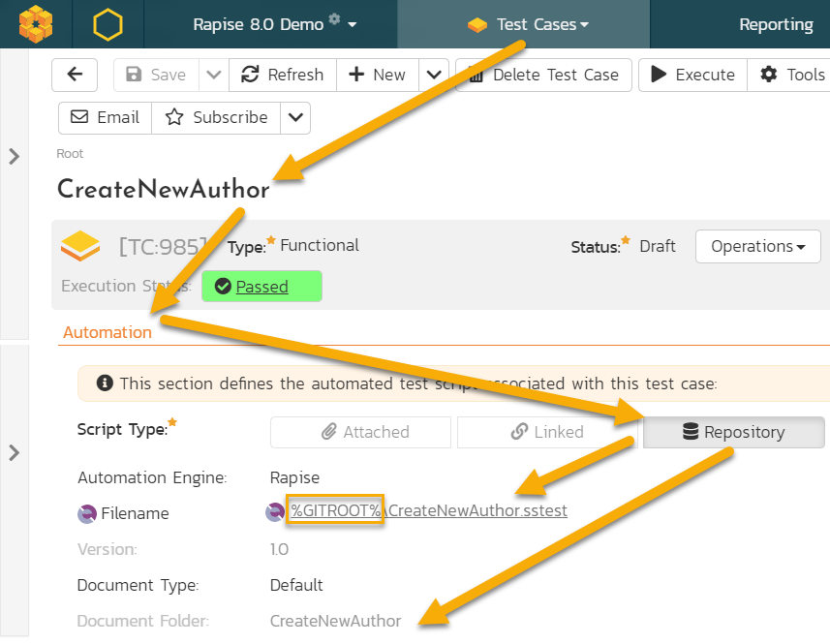Select Linked script type
The width and height of the screenshot is (830, 644).
click(x=547, y=432)
